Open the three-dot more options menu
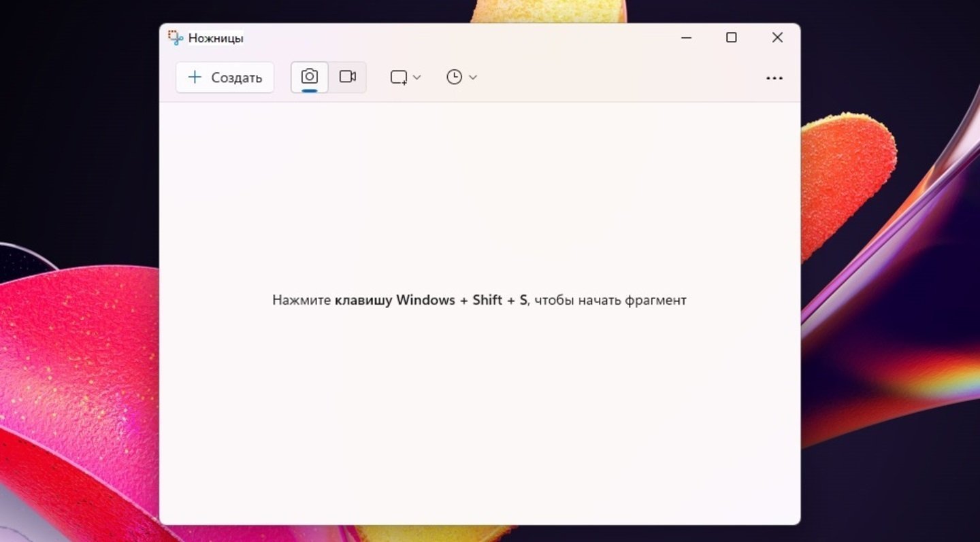This screenshot has width=980, height=542. pyautogui.click(x=774, y=78)
